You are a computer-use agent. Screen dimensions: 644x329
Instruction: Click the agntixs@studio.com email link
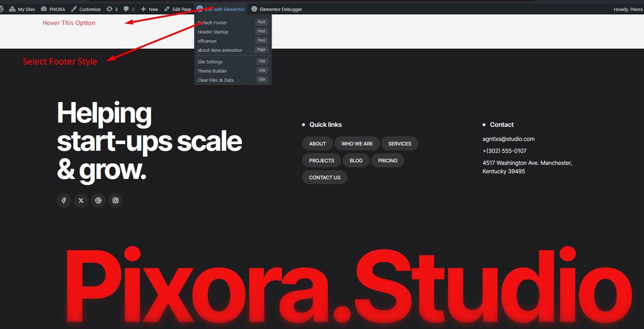(x=508, y=139)
